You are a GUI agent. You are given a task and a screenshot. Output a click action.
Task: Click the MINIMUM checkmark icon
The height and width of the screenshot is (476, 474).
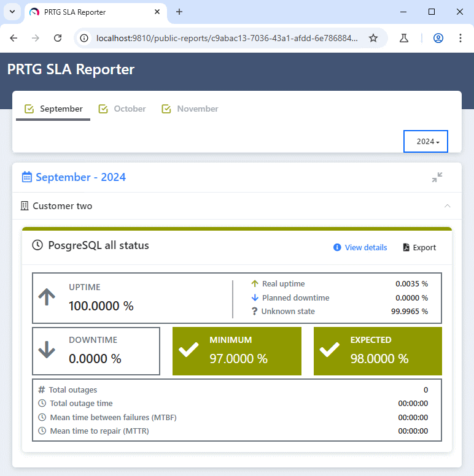click(x=188, y=350)
